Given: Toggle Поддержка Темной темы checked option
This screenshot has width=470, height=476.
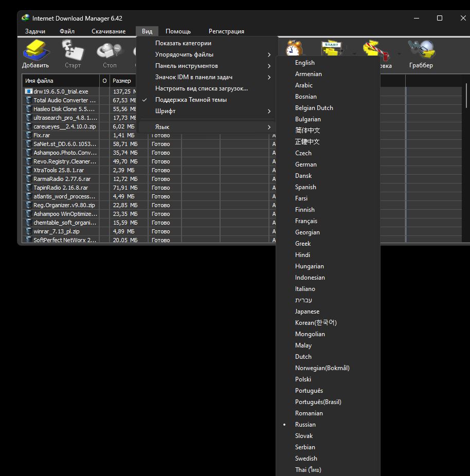Looking at the screenshot, I should point(207,100).
